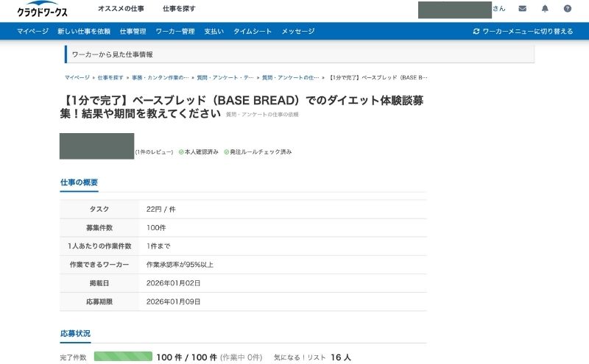Select the 仕事の概要 section tab
Viewport: 589px width, 364px height.
pos(79,182)
